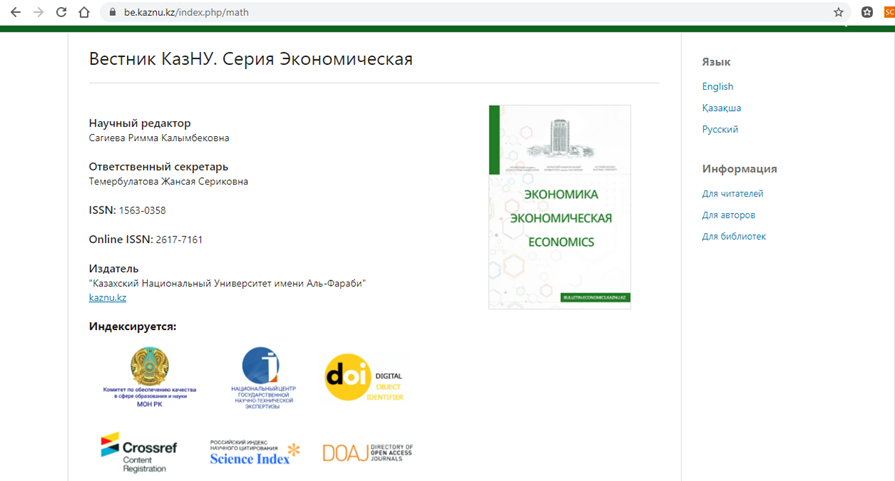Switch language to Қазақша

click(721, 108)
